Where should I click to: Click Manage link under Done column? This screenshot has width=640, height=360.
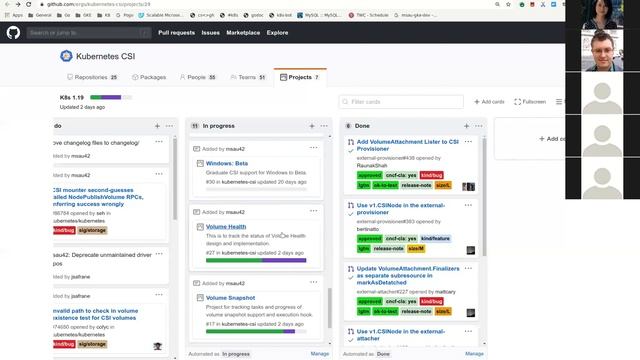click(474, 354)
